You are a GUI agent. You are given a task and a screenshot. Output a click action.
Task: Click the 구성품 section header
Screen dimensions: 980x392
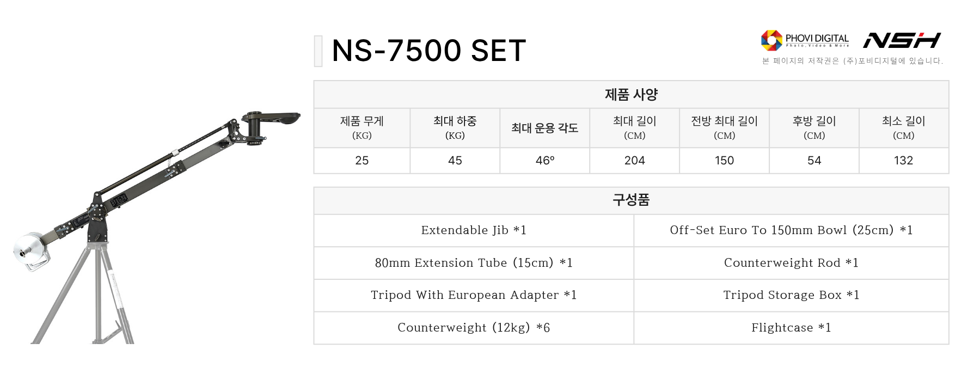tap(631, 200)
